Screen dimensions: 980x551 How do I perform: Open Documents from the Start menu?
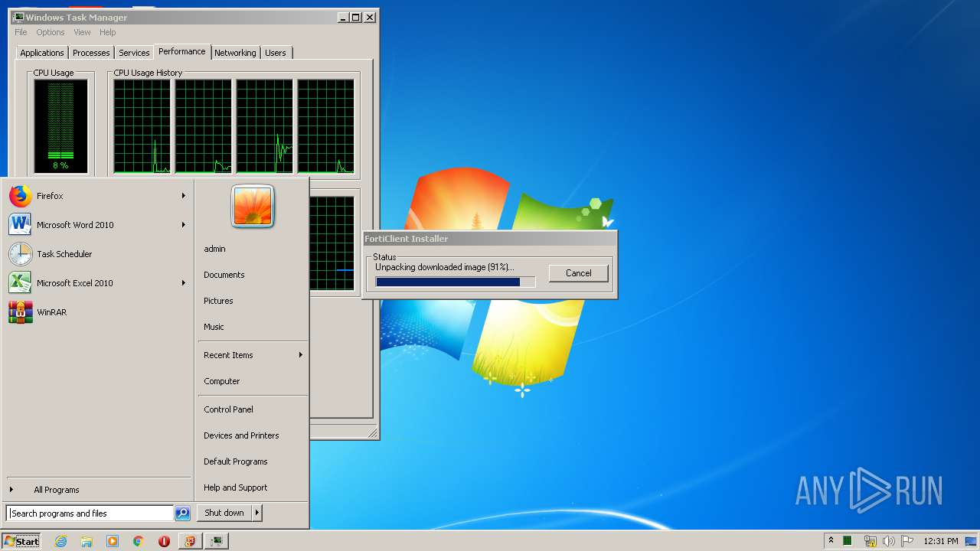click(253, 275)
